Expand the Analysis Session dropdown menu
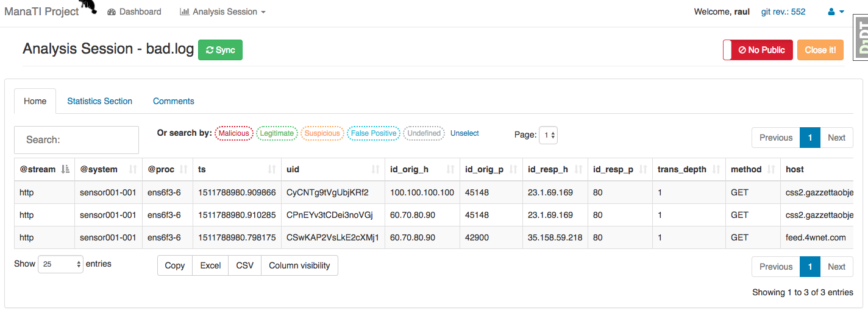 tap(222, 12)
